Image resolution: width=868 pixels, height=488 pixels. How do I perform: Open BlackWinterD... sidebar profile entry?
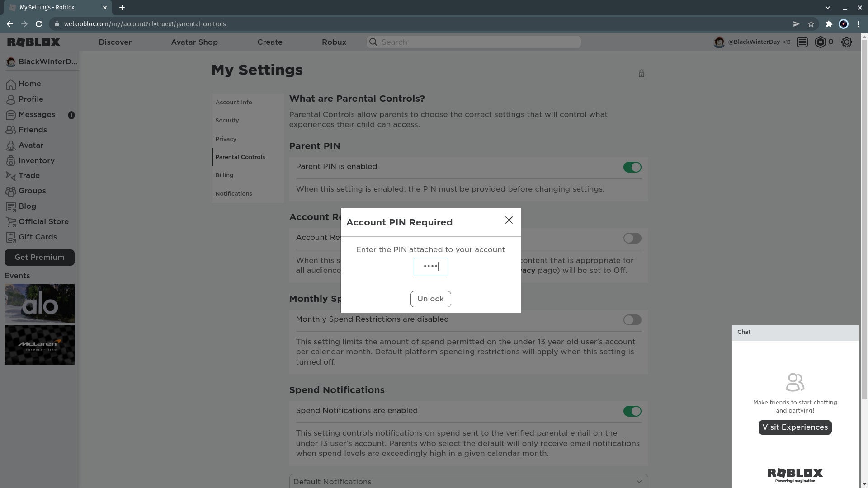[41, 62]
